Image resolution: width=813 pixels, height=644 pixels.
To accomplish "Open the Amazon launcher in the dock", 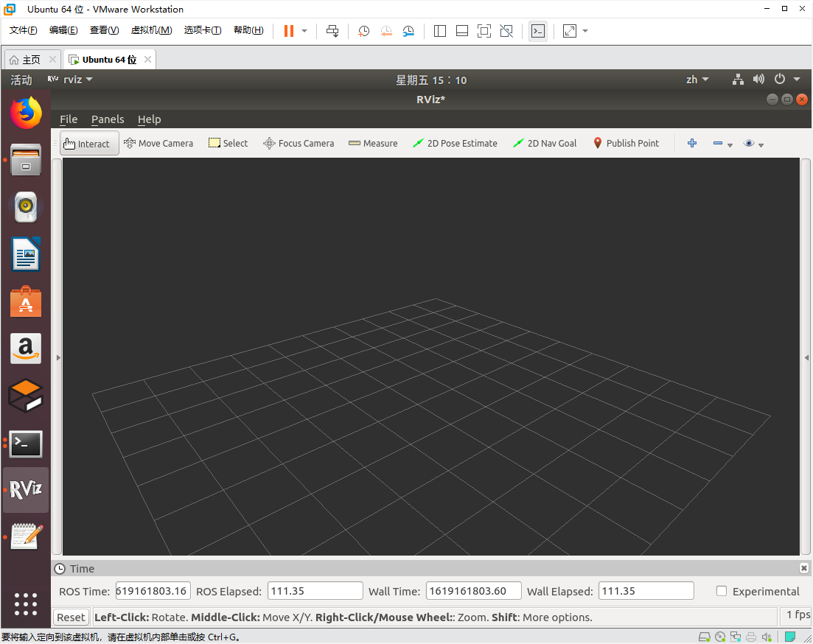I will [25, 349].
